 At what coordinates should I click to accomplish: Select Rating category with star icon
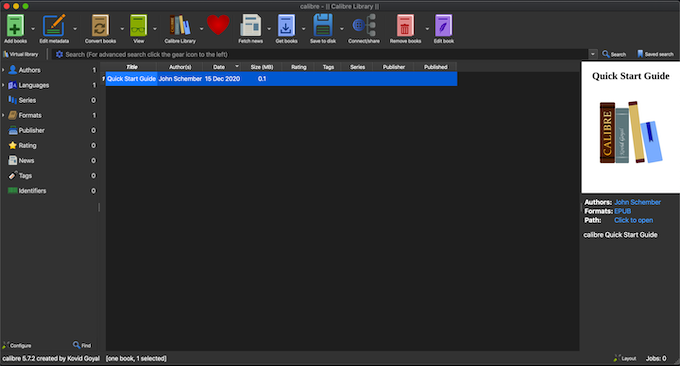click(27, 146)
